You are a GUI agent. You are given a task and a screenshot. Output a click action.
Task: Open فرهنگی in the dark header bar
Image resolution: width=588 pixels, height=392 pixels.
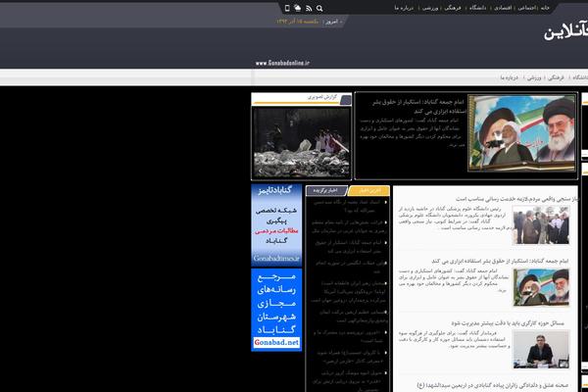point(452,8)
